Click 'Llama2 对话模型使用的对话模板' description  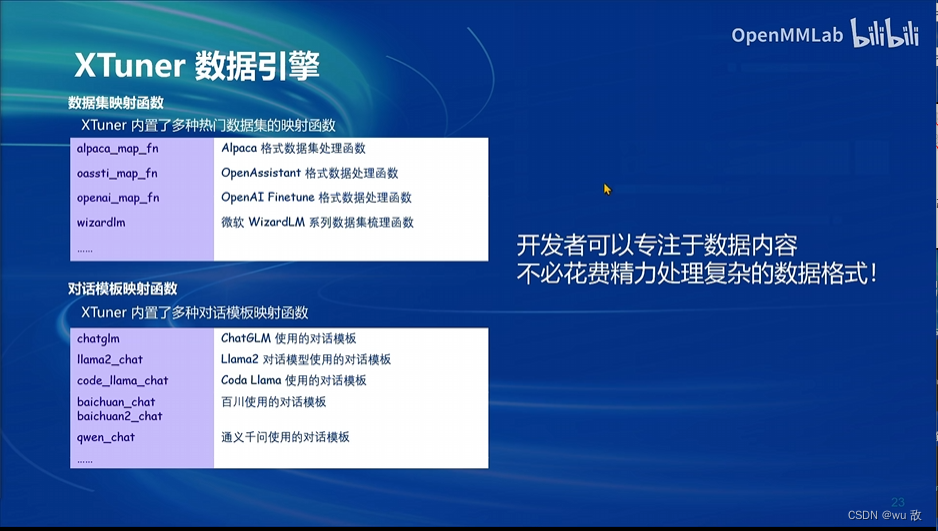[x=306, y=359]
